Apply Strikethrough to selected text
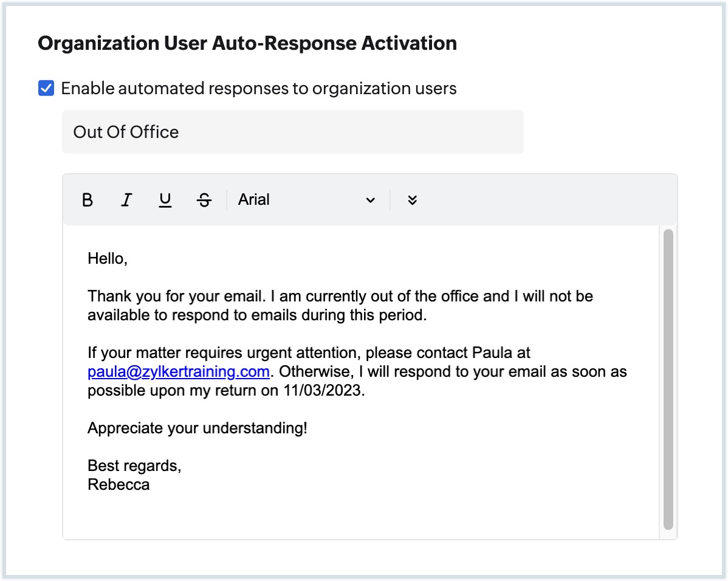The height and width of the screenshot is (581, 728). click(204, 199)
